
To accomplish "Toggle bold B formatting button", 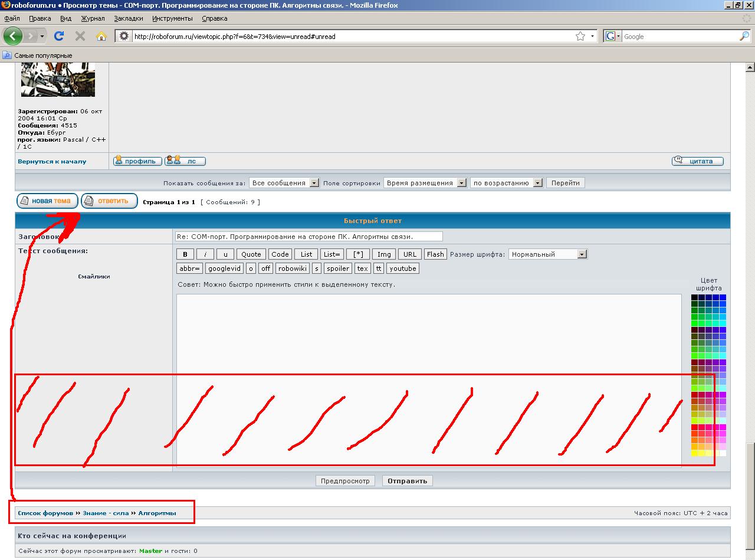I will (x=185, y=254).
